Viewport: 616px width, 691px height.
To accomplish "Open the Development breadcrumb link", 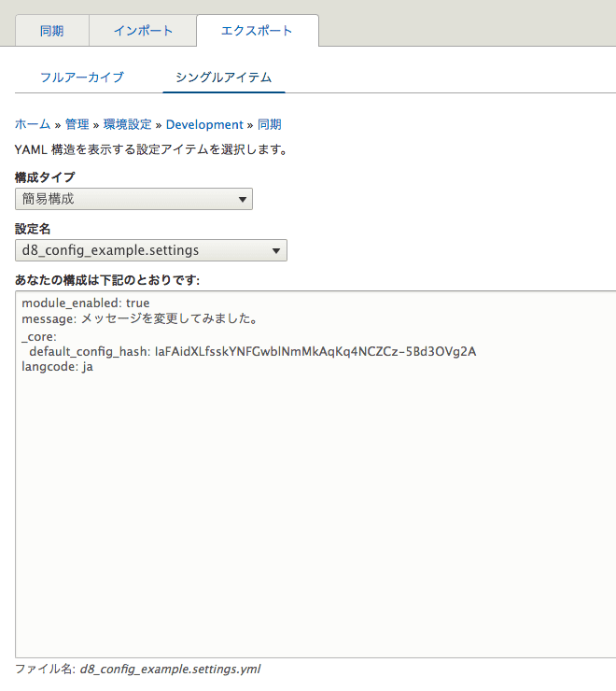I will [204, 125].
